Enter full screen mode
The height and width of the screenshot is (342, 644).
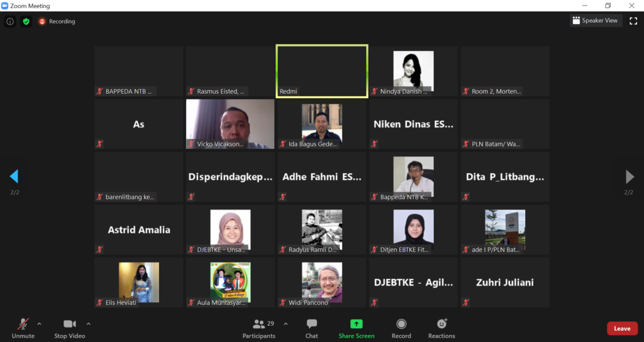(633, 21)
